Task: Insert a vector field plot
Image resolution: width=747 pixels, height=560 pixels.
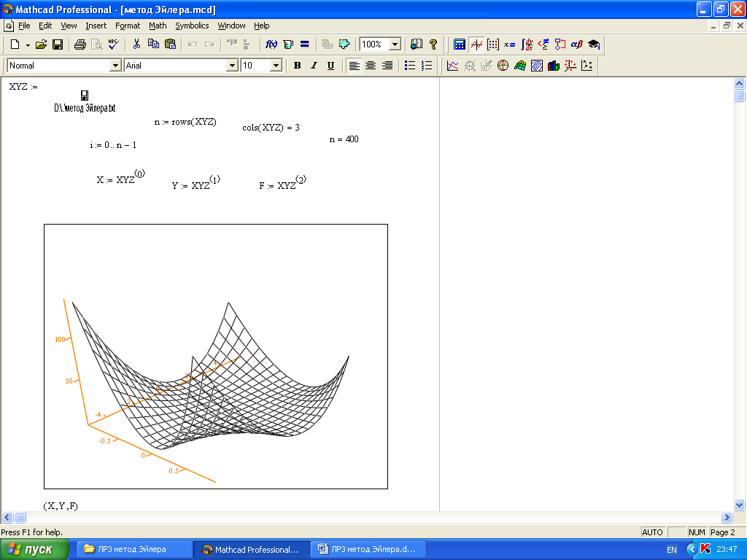Action: click(x=587, y=66)
